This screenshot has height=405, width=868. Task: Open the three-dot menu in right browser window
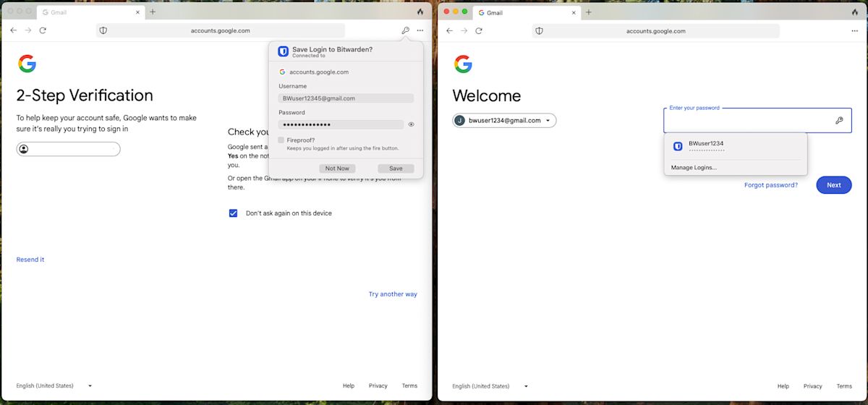(x=856, y=30)
